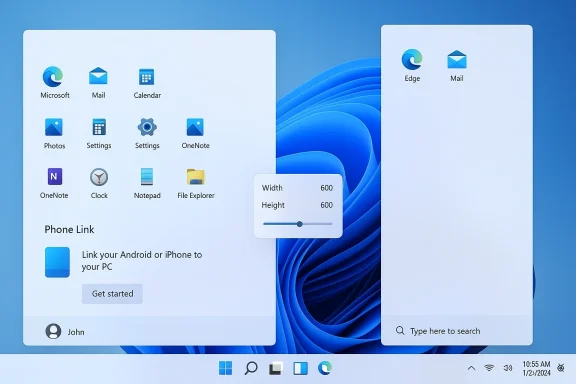Open the Widgets taskbar icon
The height and width of the screenshot is (384, 576).
[x=300, y=368]
